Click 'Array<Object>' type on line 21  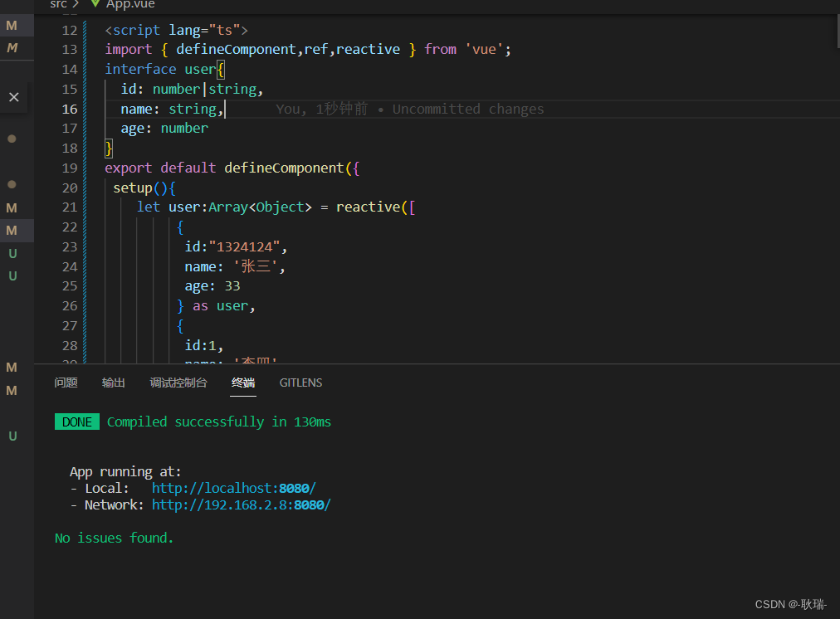[x=260, y=207]
